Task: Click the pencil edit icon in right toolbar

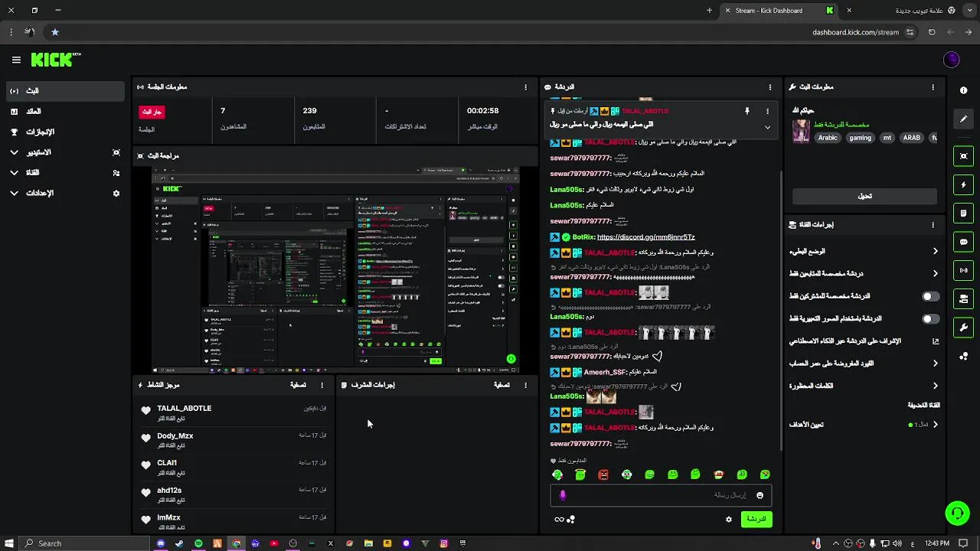Action: pyautogui.click(x=963, y=119)
